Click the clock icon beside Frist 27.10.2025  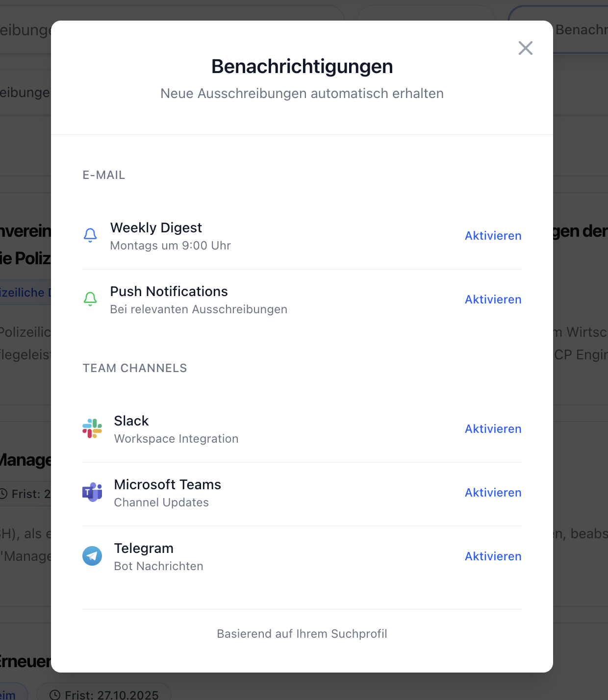point(55,695)
